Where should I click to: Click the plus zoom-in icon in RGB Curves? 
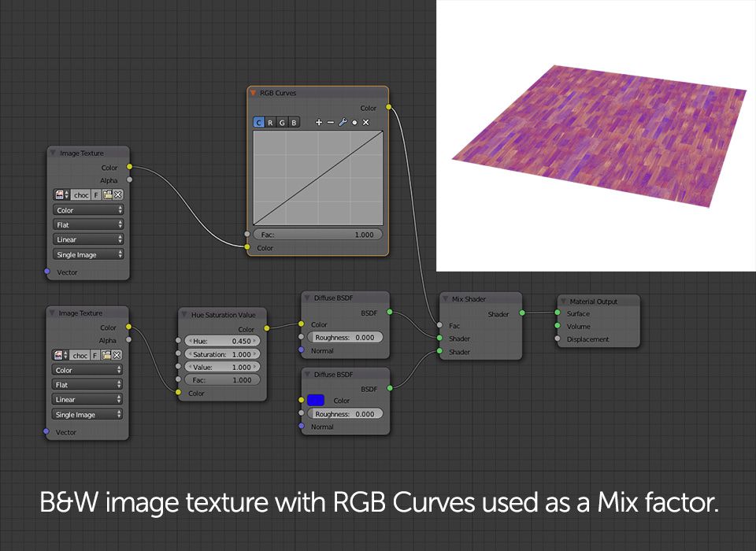[x=318, y=123]
